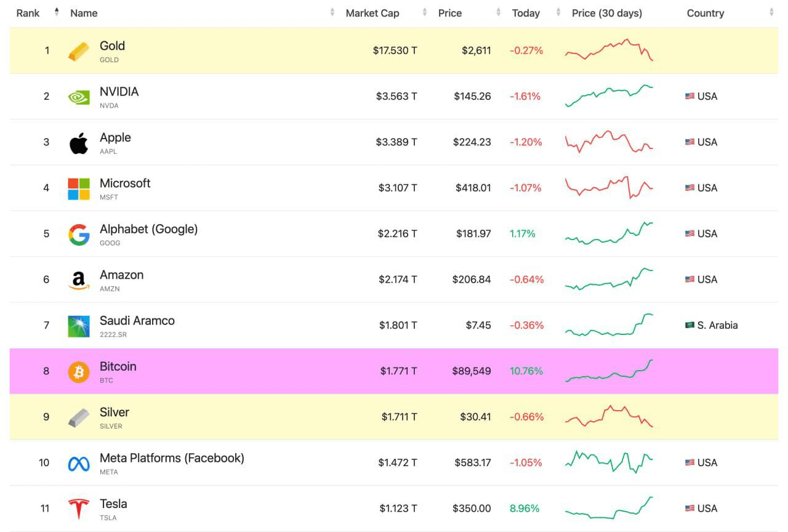Image resolution: width=788 pixels, height=532 pixels.
Task: Open the NVIDIA name link
Action: (119, 92)
